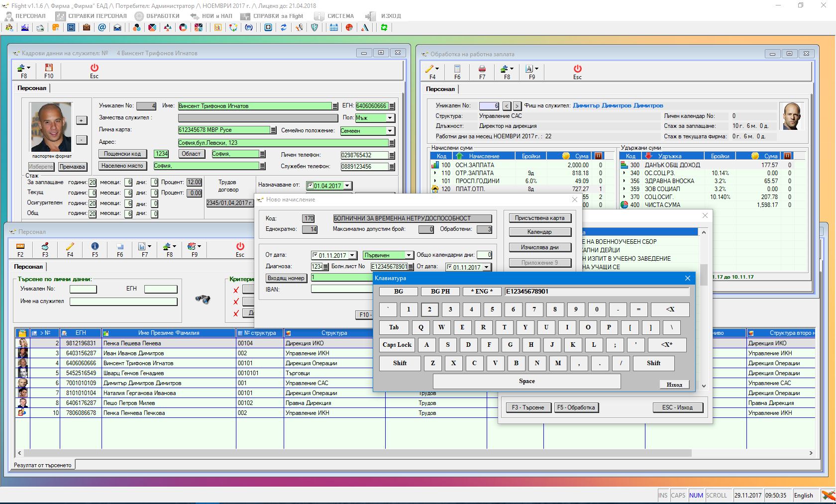Open F7 chart dropdown in Персонал window
Viewport: 836px width, 504px height.
coord(150,246)
